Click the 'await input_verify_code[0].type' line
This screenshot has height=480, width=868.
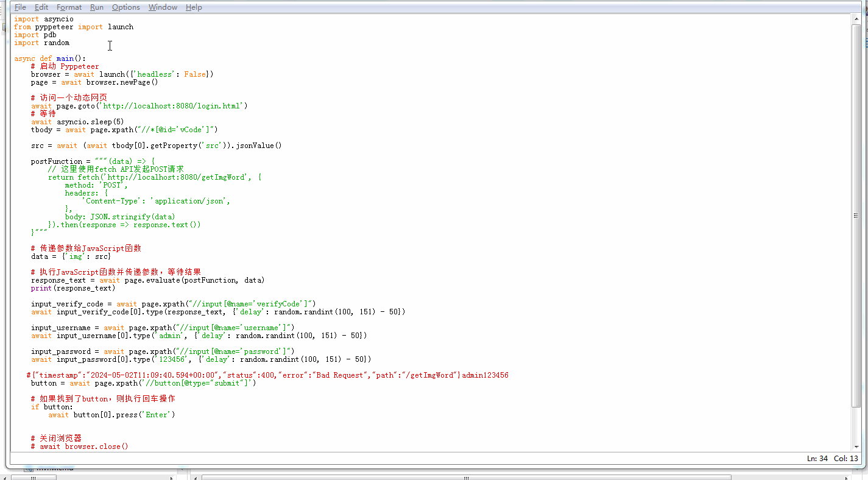[x=218, y=312]
